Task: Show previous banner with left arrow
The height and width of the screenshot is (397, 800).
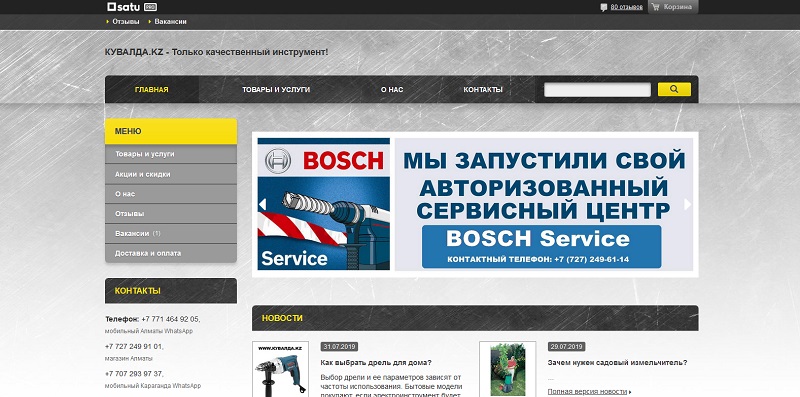Action: 262,204
